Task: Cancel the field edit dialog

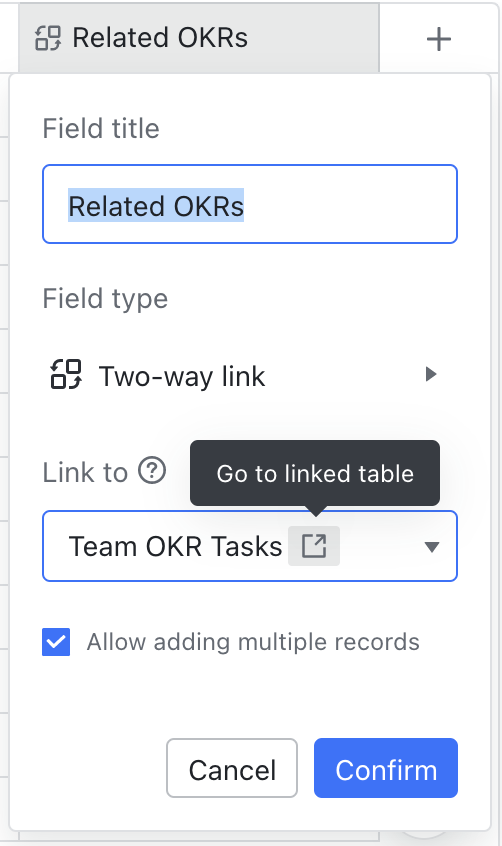Action: 232,768
